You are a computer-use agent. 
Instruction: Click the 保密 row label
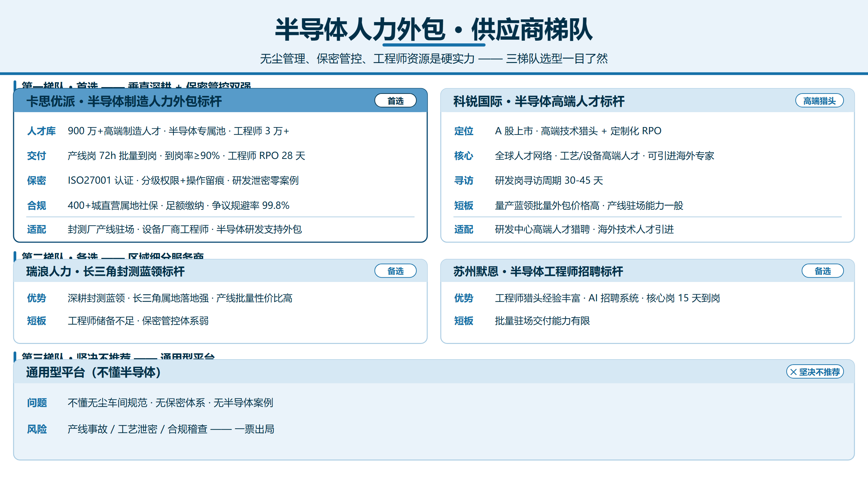pyautogui.click(x=37, y=181)
